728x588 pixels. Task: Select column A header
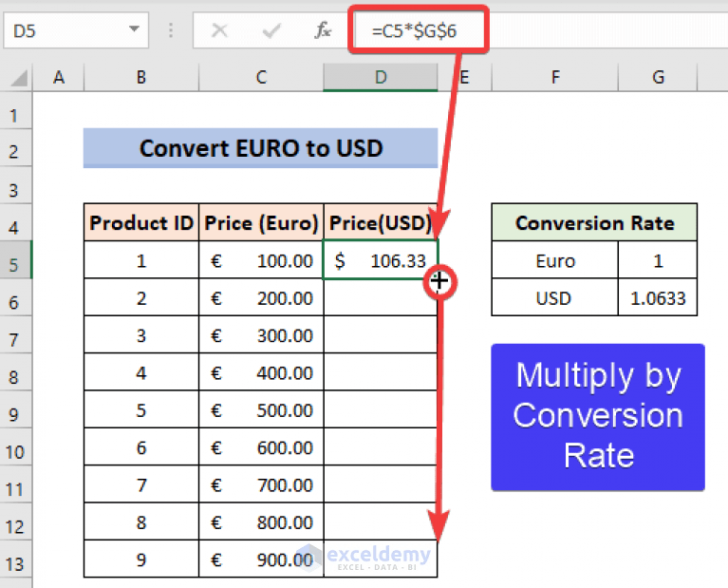59,77
